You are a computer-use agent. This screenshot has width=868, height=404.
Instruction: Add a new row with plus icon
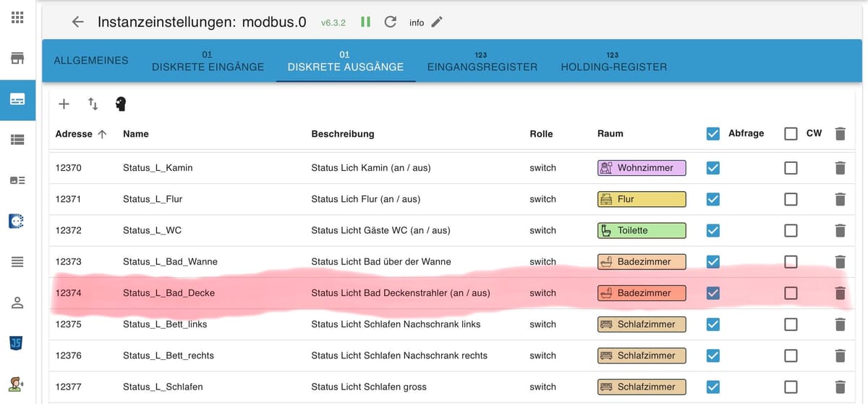pos(64,104)
